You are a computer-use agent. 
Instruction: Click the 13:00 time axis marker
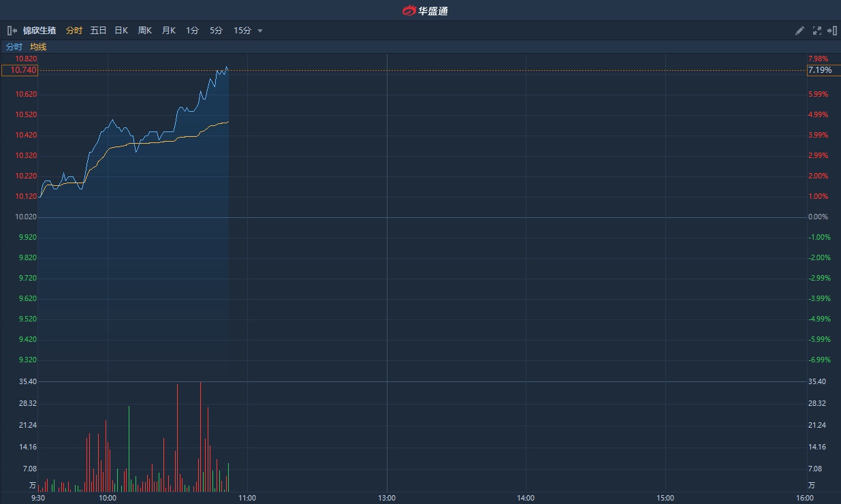(x=387, y=498)
